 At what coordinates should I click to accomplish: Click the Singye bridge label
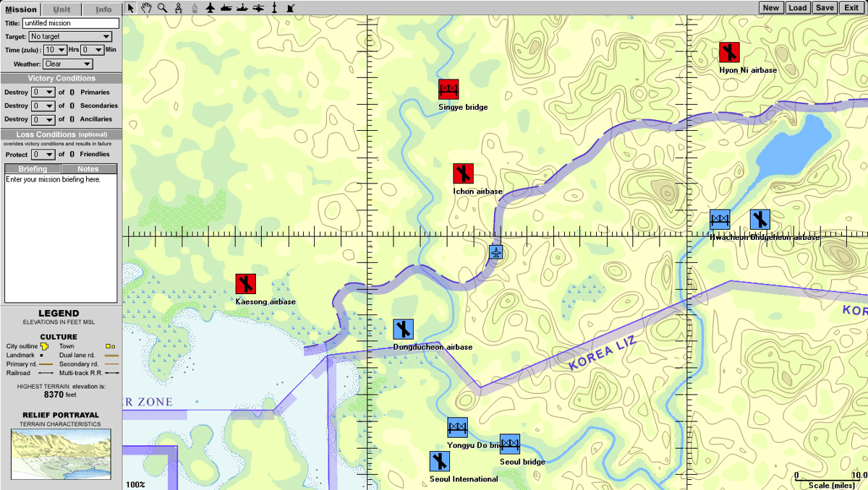click(463, 107)
